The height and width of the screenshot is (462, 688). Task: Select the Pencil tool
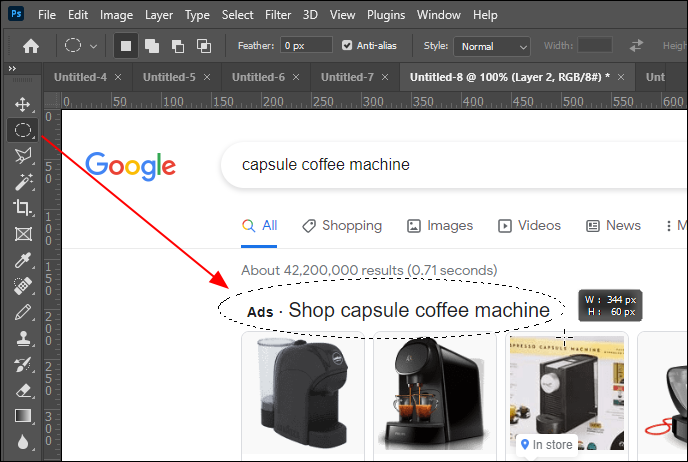coord(23,312)
